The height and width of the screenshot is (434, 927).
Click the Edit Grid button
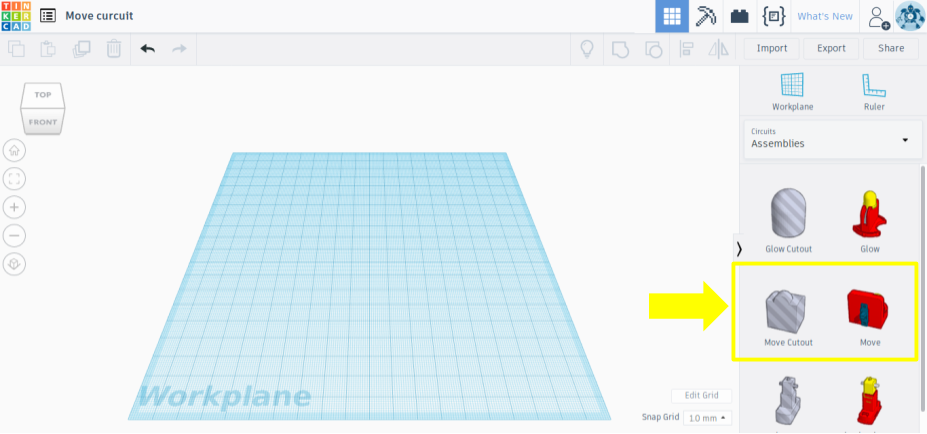tap(701, 396)
